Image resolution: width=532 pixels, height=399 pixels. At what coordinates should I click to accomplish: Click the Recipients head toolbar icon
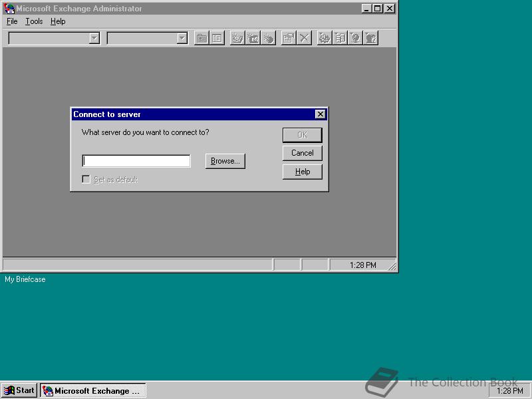pyautogui.click(x=371, y=38)
